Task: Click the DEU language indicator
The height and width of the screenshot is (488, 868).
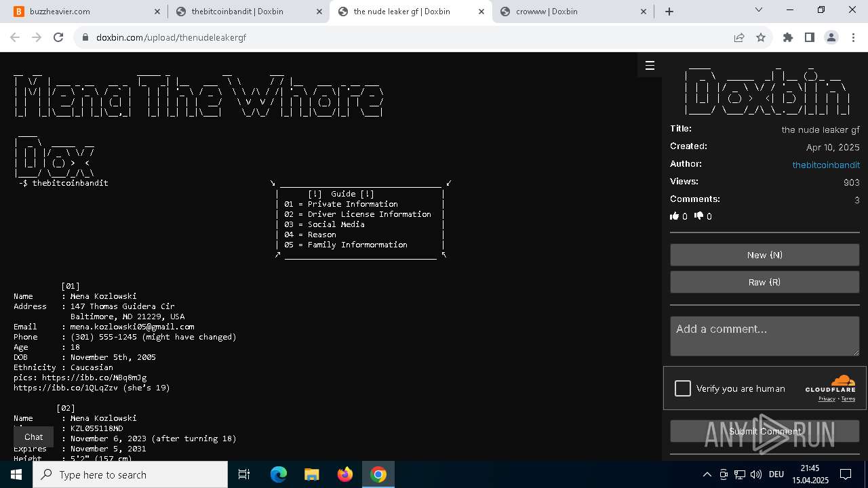Action: coord(776,474)
